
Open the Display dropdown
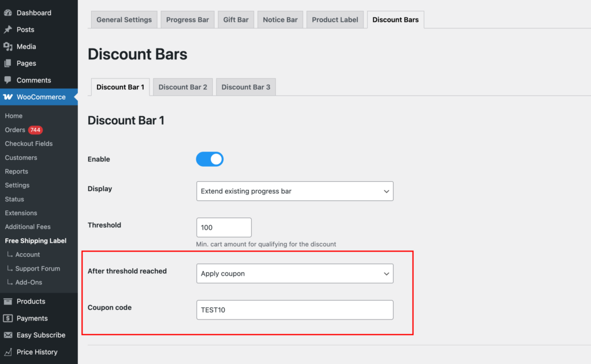(294, 191)
